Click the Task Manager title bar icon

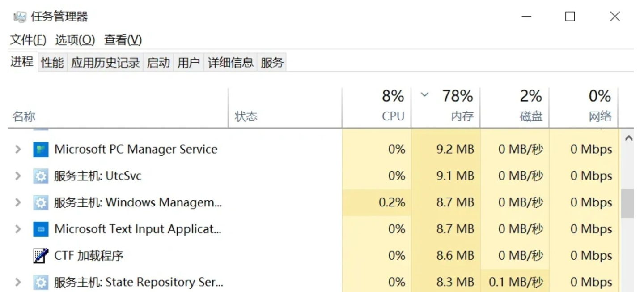coord(20,17)
